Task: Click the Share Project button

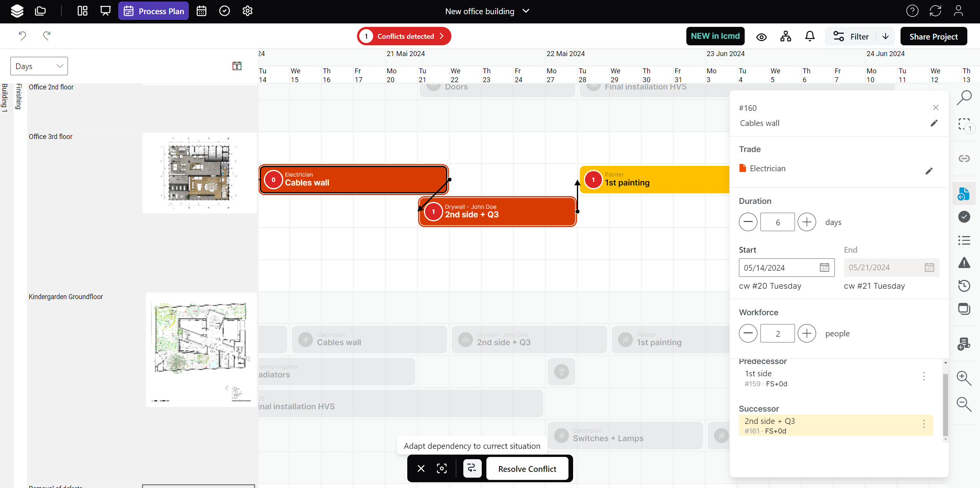Action: tap(934, 36)
